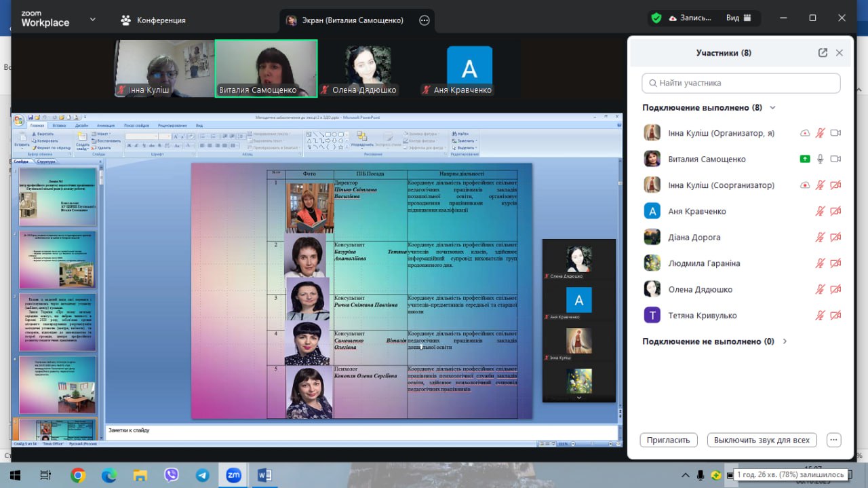Viewport: 868px width, 488px height.
Task: Collapse the 'Подключение выполнено (8)' section
Action: (x=772, y=108)
